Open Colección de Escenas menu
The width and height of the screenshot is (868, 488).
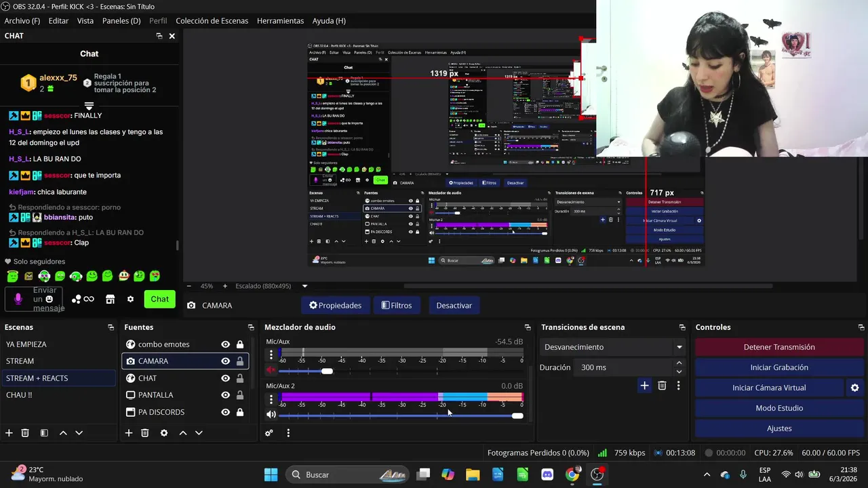pos(212,21)
